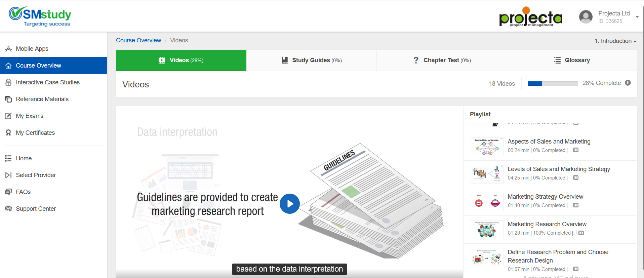The width and height of the screenshot is (644, 278).
Task: Go to Course Overview breadcrumb link
Action: [138, 40]
